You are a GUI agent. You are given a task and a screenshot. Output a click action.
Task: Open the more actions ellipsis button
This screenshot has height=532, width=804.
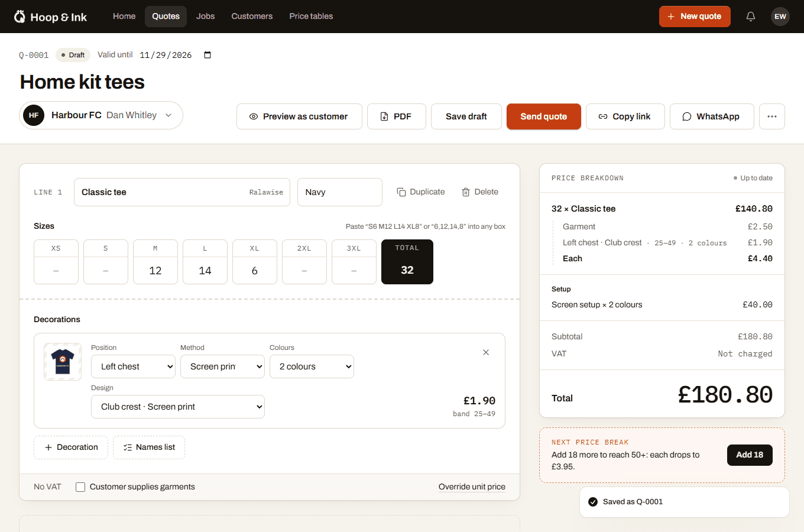click(772, 116)
